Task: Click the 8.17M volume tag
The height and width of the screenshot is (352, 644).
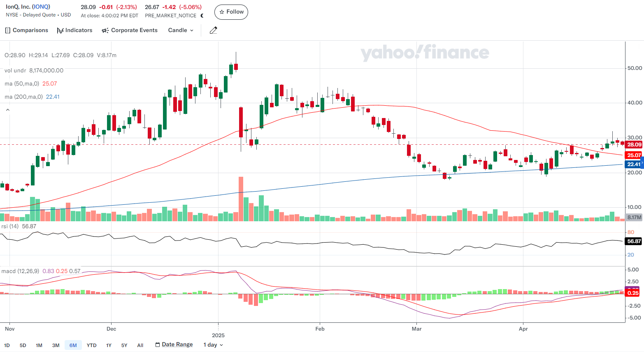Action: 634,217
